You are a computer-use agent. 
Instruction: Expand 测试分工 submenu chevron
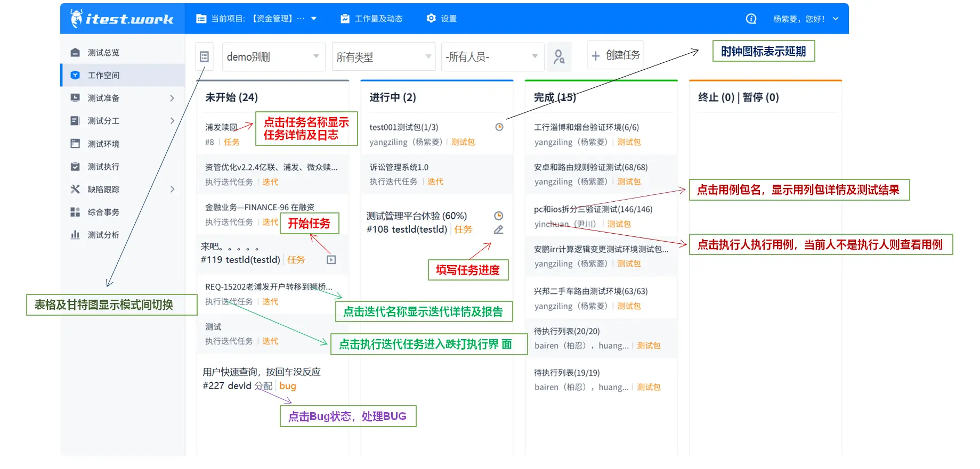point(172,121)
